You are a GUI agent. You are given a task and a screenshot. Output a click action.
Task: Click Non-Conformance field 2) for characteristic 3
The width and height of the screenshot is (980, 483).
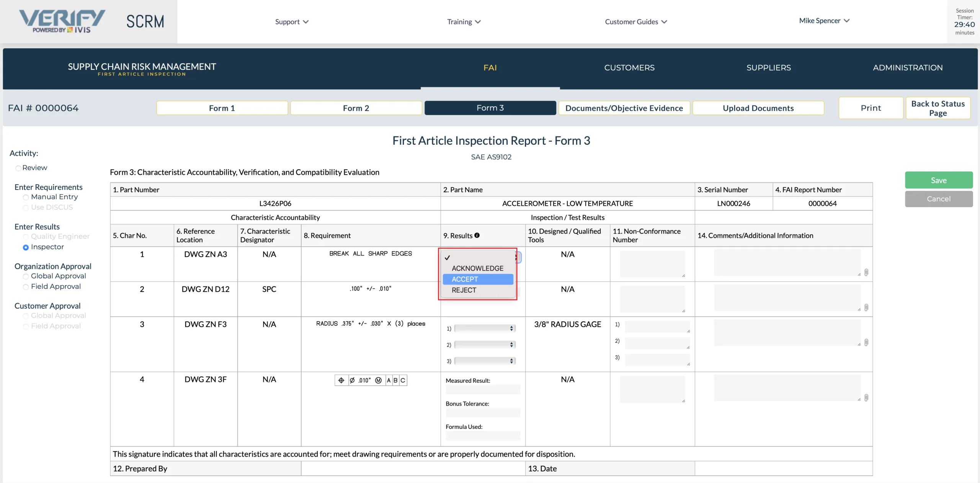point(657,343)
